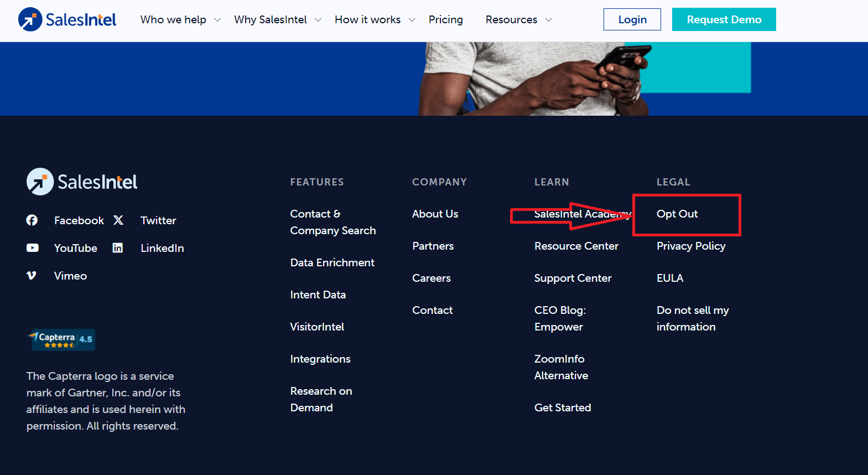Open the Data Enrichment link
The width and height of the screenshot is (868, 475).
click(332, 262)
